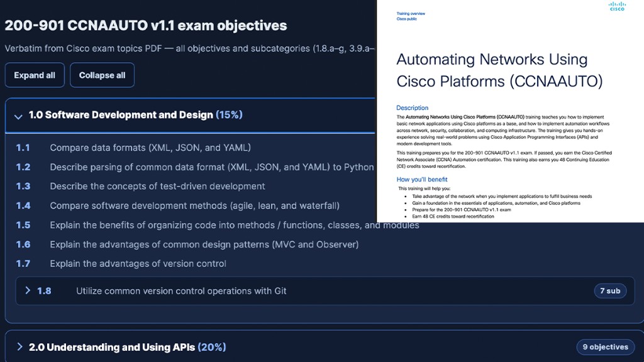644x362 pixels.
Task: Click the Training overview text in the PDF
Action: point(411,14)
